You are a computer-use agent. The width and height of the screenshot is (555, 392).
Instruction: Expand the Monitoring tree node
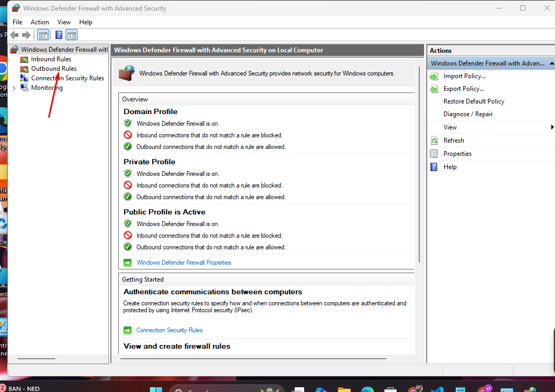tap(14, 88)
